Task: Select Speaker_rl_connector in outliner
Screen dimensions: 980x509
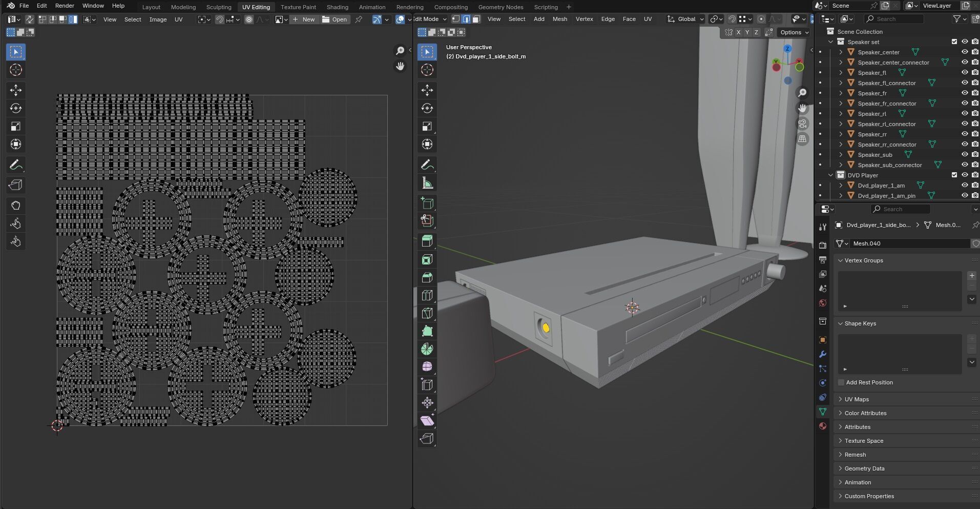Action: (886, 124)
